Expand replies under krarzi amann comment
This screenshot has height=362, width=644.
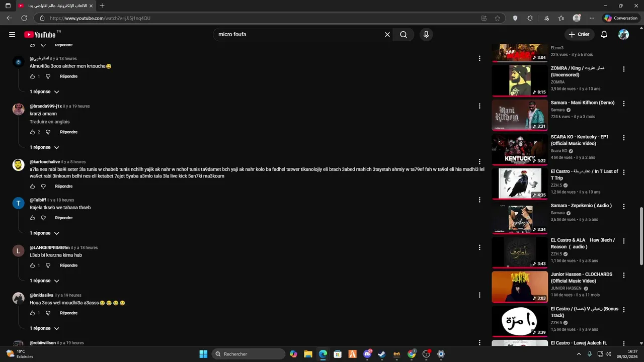click(44, 147)
